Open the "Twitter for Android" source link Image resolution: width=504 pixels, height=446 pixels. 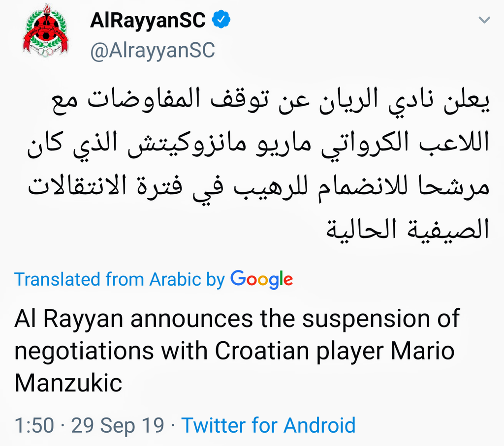tap(268, 425)
